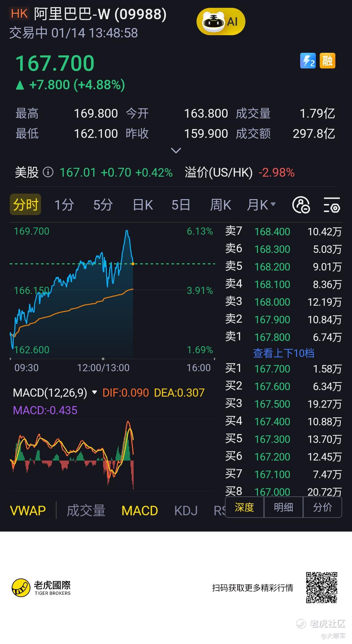
Task: Tap the 成交额 297.8亿 value
Action: [x=314, y=134]
